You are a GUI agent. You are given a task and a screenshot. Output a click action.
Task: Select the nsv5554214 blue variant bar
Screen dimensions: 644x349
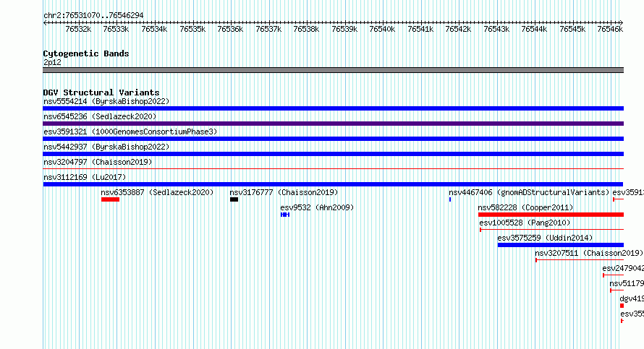333,108
